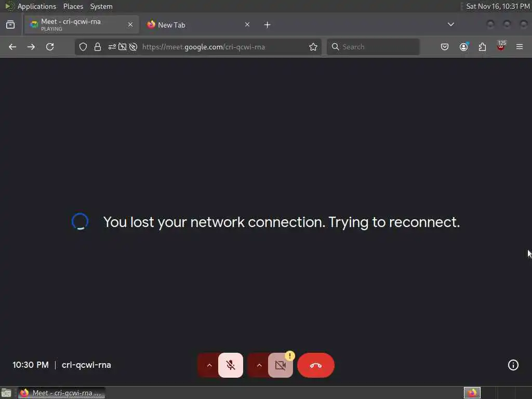The height and width of the screenshot is (399, 532).
Task: Bookmark this page with star icon
Action: 313,47
